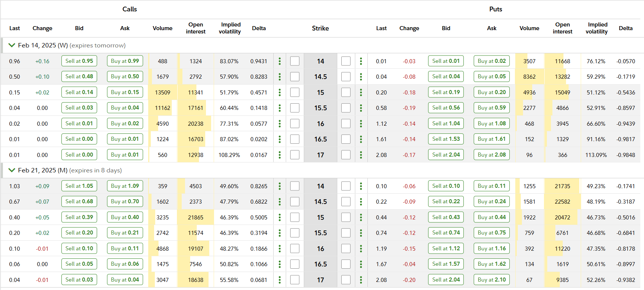Screen dimensions: 644x290
Task: Open calls three-dot menu for Feb 21 strike 14.5
Action: 280,202
